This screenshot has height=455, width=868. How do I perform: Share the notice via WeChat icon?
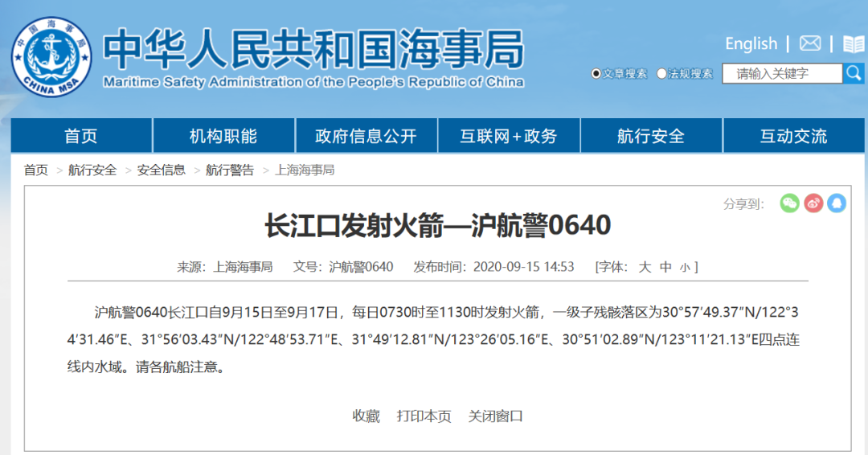[x=789, y=203]
